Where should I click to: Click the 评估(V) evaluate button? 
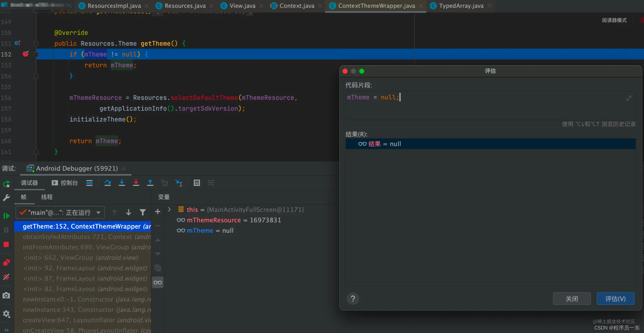pos(615,299)
